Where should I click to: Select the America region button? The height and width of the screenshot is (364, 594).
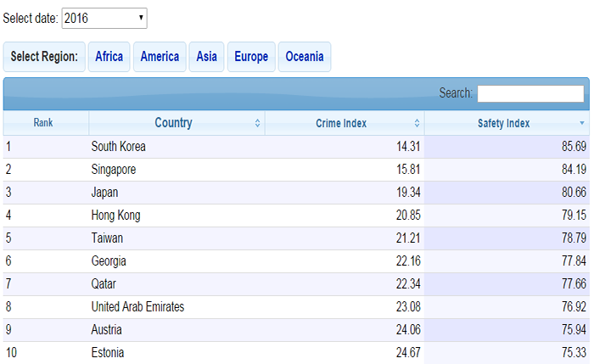[160, 57]
